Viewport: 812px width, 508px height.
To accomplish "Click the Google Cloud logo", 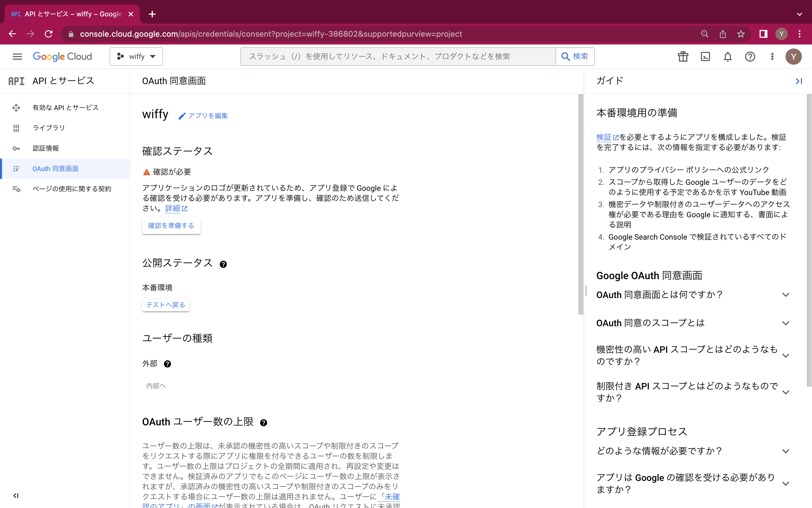I will tap(62, 56).
